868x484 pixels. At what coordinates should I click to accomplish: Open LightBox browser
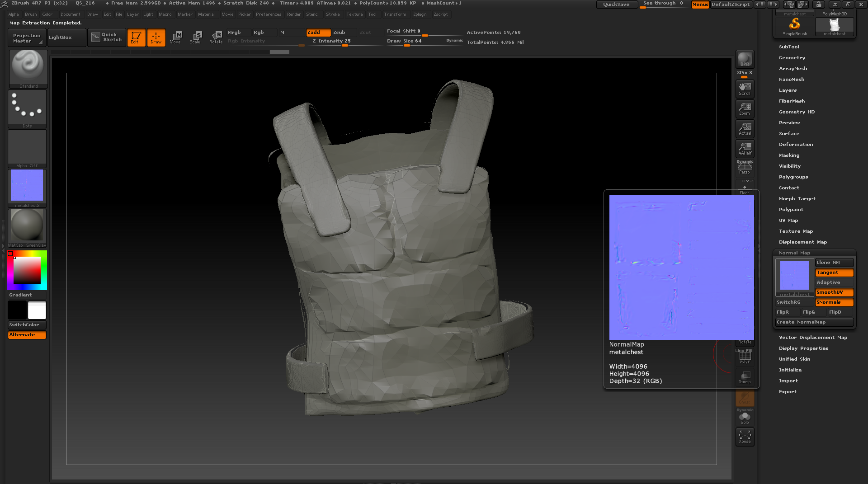66,38
